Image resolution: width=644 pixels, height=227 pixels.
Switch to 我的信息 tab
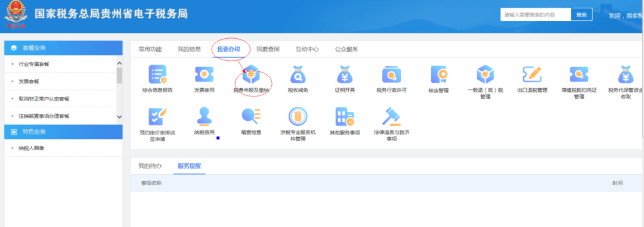pos(190,49)
